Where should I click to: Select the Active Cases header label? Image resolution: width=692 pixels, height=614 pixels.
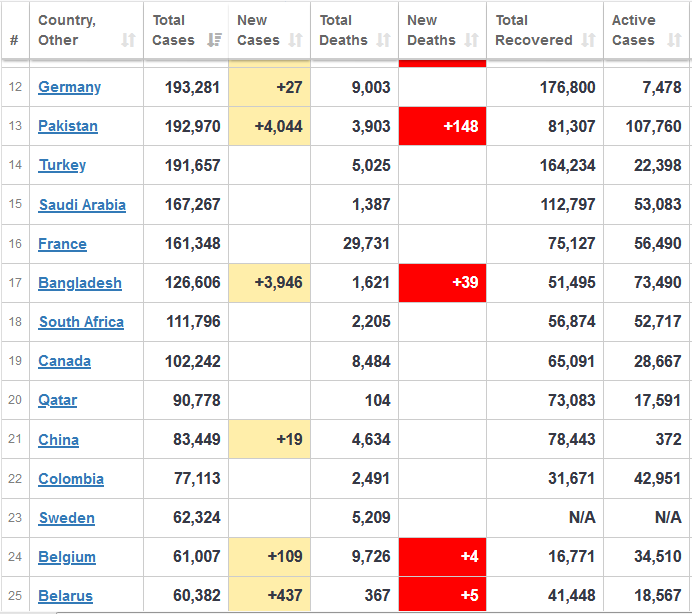pos(633,30)
